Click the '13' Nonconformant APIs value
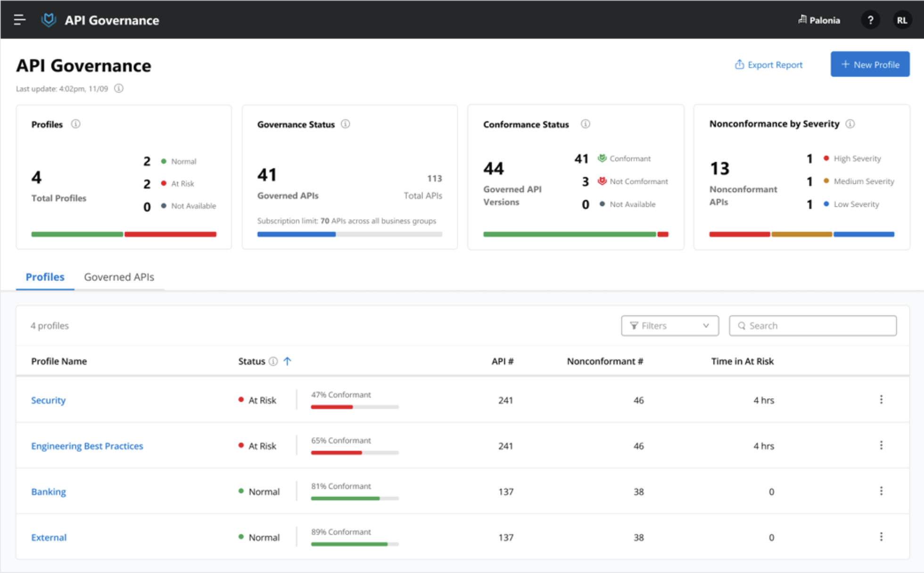 pos(719,168)
